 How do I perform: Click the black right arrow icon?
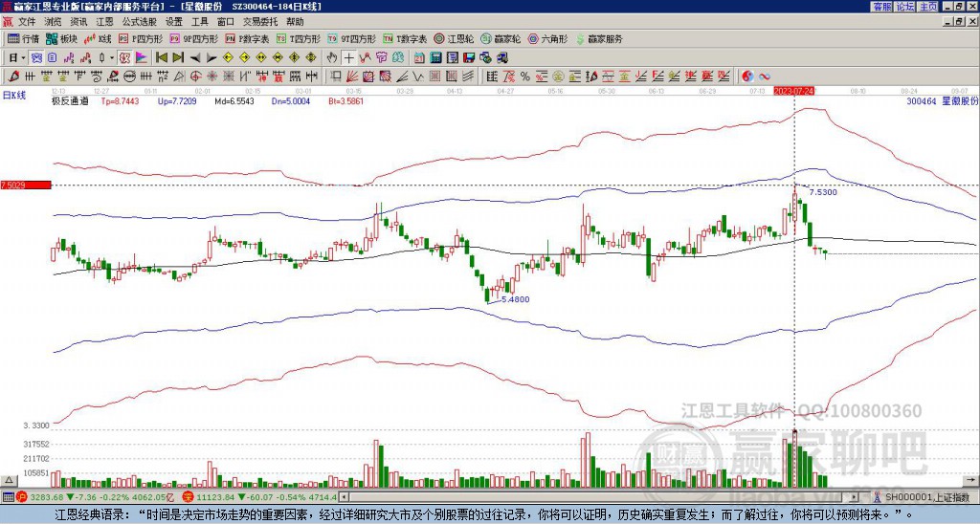[x=212, y=58]
